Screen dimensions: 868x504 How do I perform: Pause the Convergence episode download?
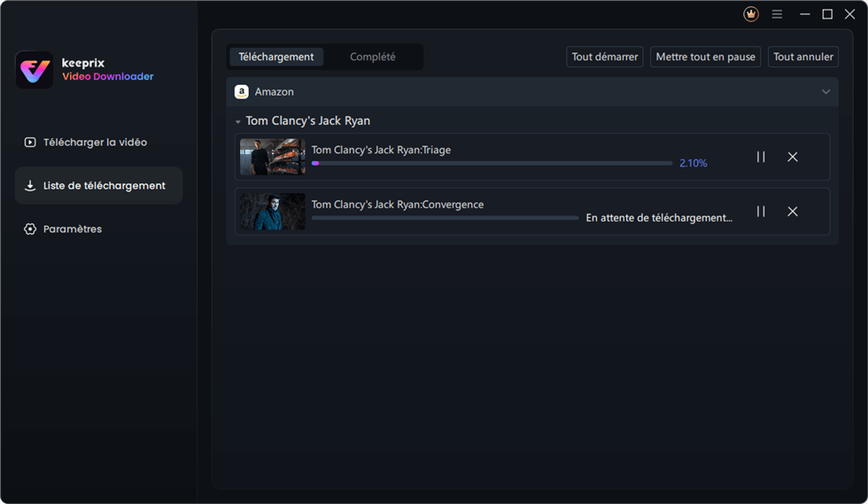tap(761, 211)
